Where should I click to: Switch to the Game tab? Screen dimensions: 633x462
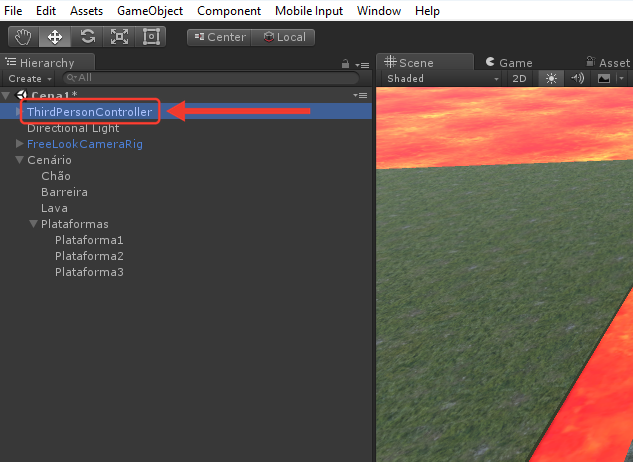coord(509,63)
